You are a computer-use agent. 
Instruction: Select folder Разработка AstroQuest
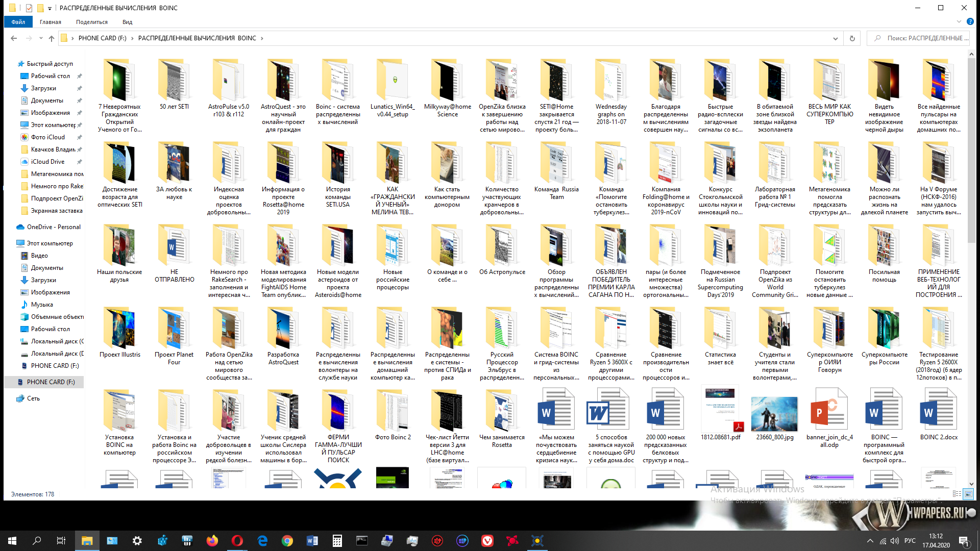click(283, 336)
